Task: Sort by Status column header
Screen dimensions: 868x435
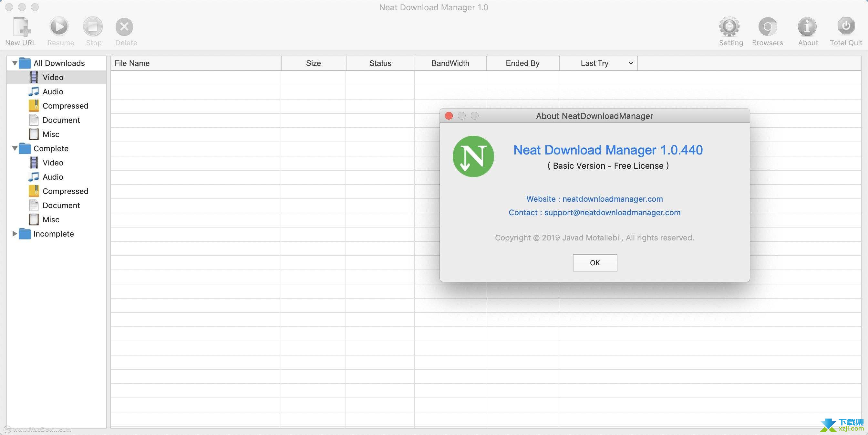Action: pos(380,63)
